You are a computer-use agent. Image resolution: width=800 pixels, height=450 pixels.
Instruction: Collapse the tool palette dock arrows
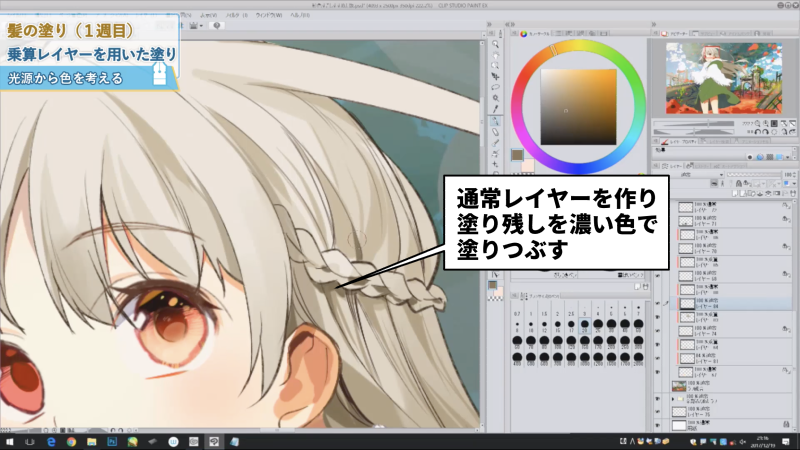pyautogui.click(x=489, y=24)
